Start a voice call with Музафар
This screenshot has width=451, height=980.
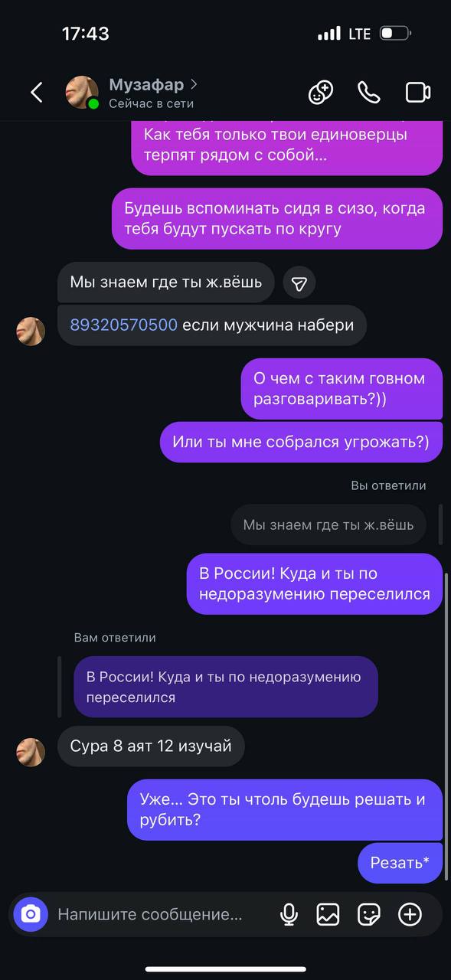click(369, 93)
